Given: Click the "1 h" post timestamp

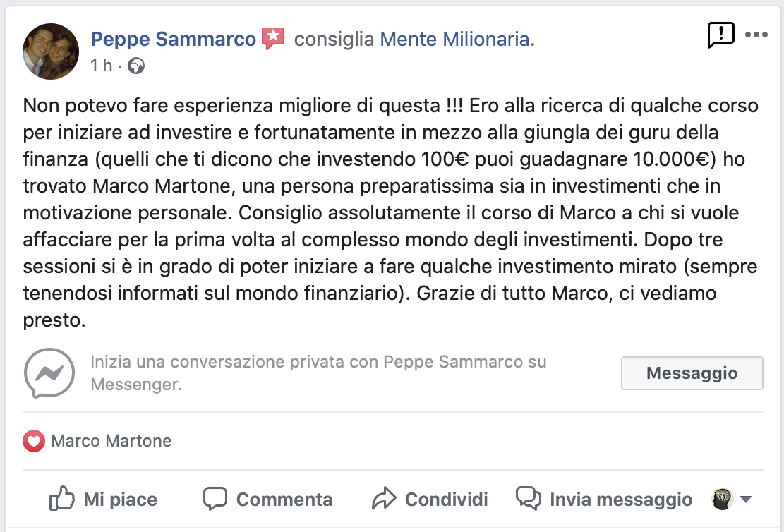Looking at the screenshot, I should (x=101, y=66).
